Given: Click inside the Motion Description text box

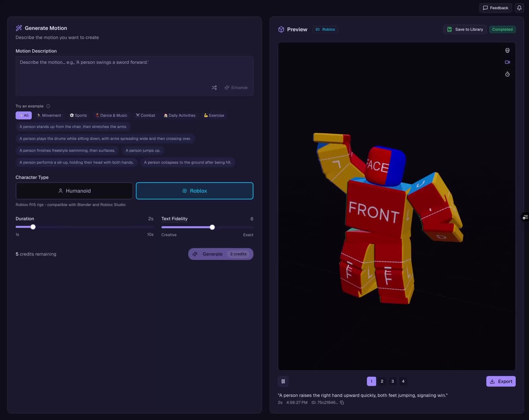Looking at the screenshot, I should click(134, 76).
